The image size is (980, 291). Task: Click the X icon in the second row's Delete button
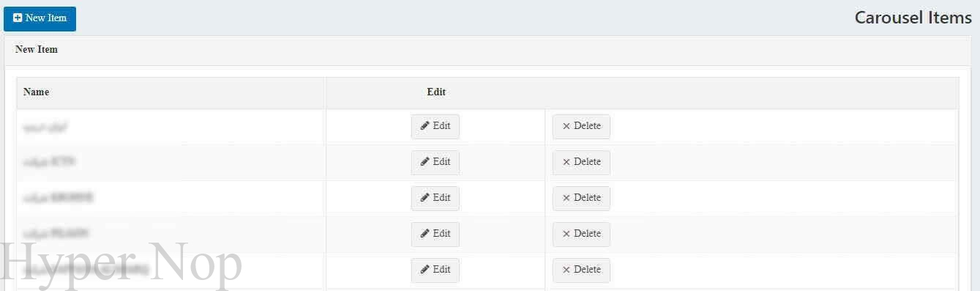click(566, 162)
